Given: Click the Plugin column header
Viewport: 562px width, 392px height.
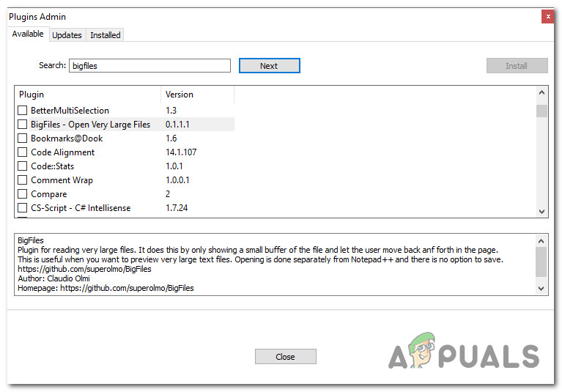Looking at the screenshot, I should coord(88,95).
